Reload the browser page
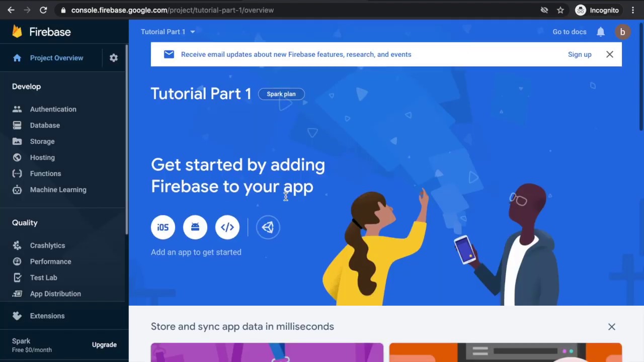The width and height of the screenshot is (644, 362). point(43,10)
